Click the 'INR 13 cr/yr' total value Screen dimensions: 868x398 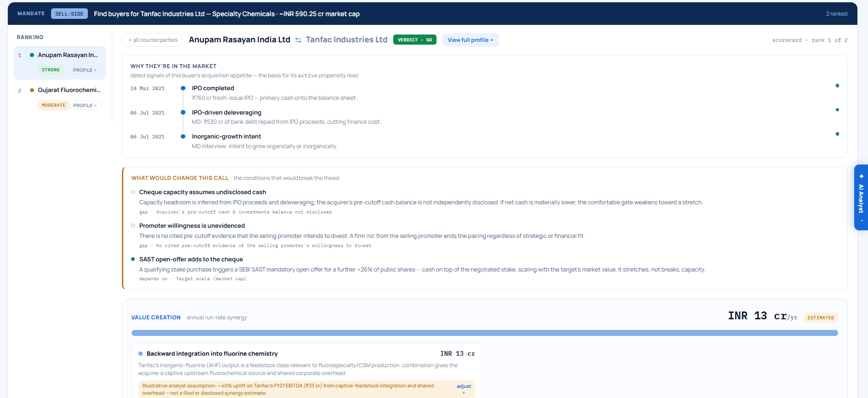click(762, 316)
